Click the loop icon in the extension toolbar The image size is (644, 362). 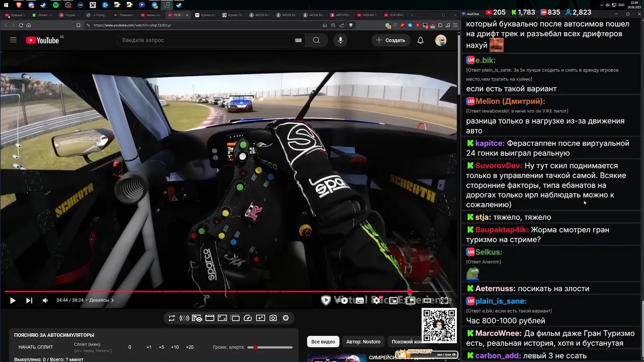(172, 318)
